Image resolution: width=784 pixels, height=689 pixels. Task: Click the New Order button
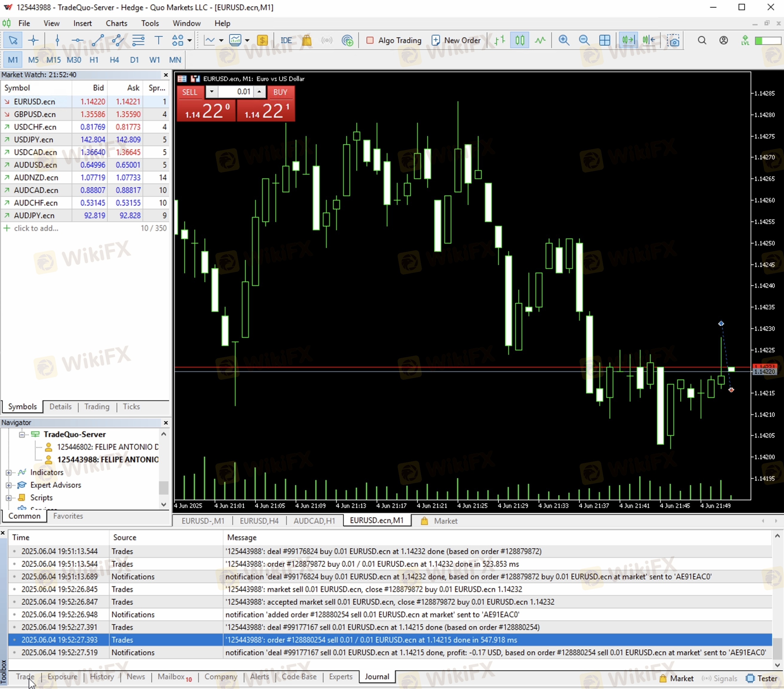click(456, 40)
